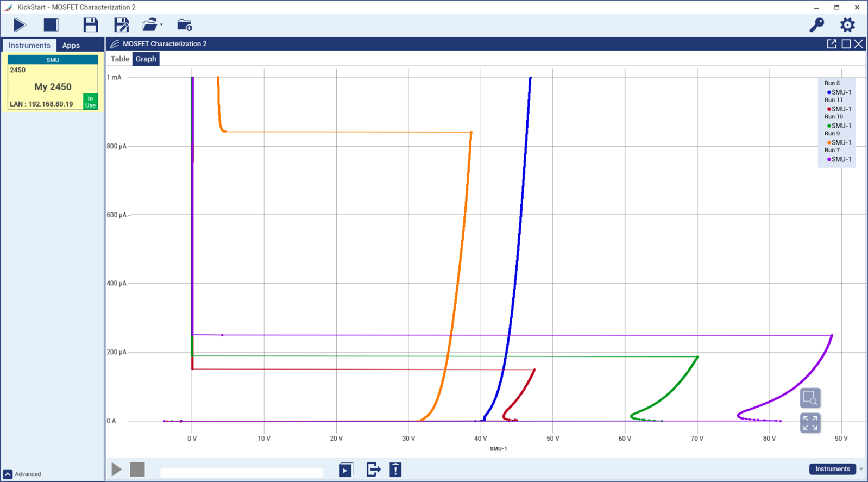Click the 800 µA y-axis label
Image resolution: width=868 pixels, height=482 pixels.
click(116, 146)
